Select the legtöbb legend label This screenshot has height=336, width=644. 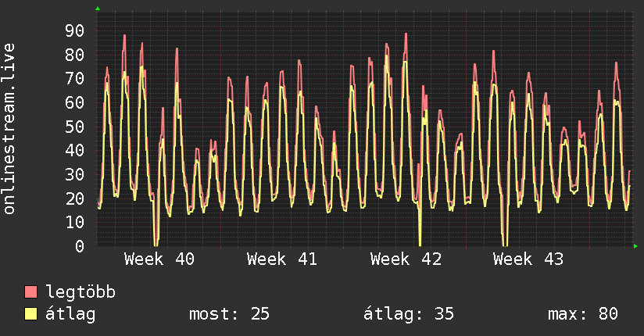(80, 292)
